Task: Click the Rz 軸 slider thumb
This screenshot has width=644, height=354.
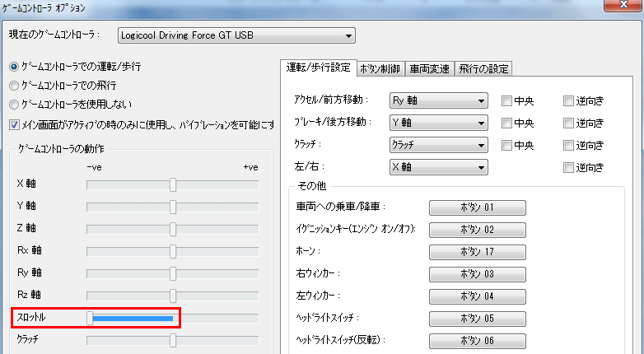Action: (173, 296)
